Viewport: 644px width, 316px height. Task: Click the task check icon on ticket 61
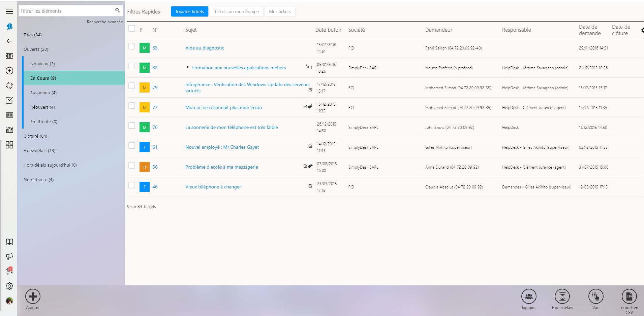(310, 146)
